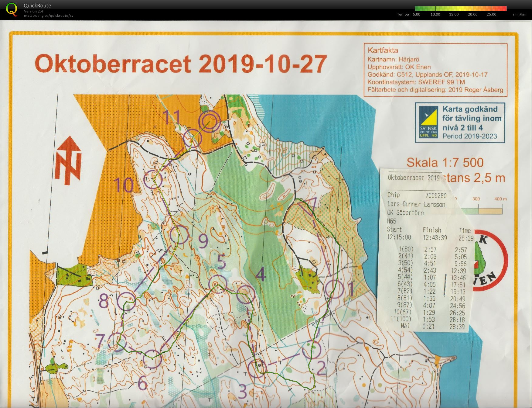The image size is (532, 408).
Task: Click class 'H65' on the receipt
Action: tap(392, 221)
